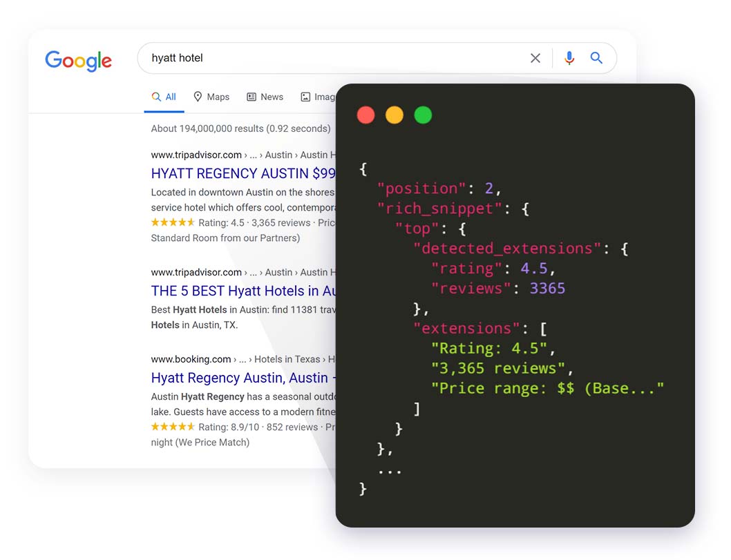Open 'THE 5 BEST Hyatt Hotels' result
Image resolution: width=731 pixels, height=560 pixels.
coord(243,291)
